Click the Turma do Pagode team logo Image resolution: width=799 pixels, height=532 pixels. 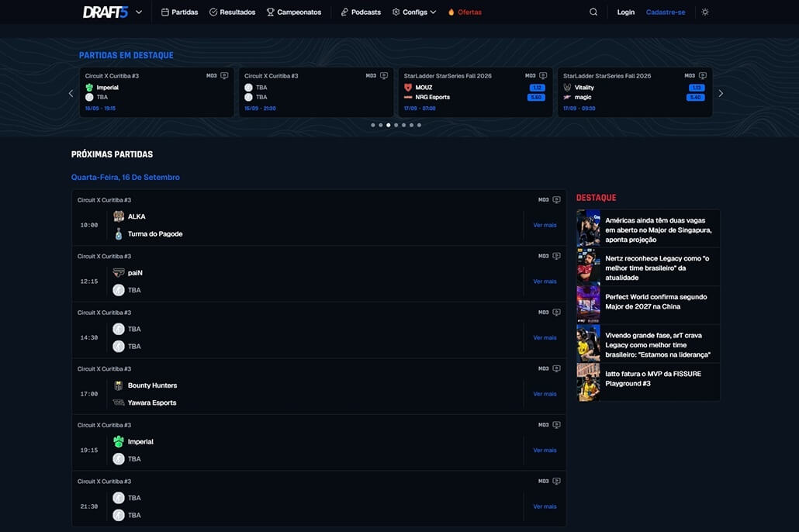click(119, 234)
